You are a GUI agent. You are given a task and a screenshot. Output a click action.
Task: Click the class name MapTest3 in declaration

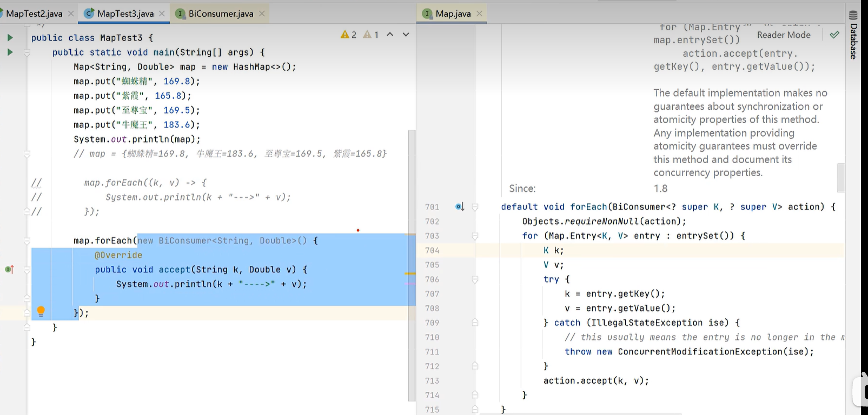[121, 38]
